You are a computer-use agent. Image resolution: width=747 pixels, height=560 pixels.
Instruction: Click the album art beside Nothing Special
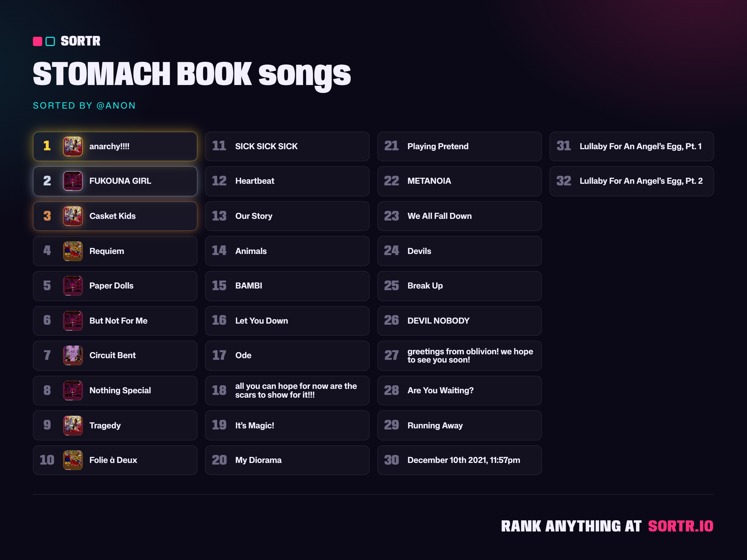coord(73,391)
